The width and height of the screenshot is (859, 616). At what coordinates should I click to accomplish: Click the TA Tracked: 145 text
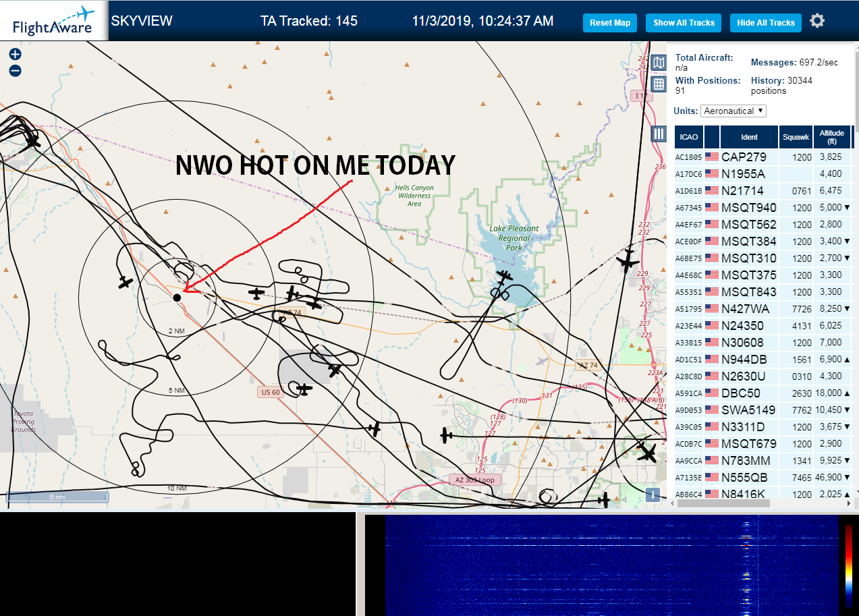click(309, 21)
